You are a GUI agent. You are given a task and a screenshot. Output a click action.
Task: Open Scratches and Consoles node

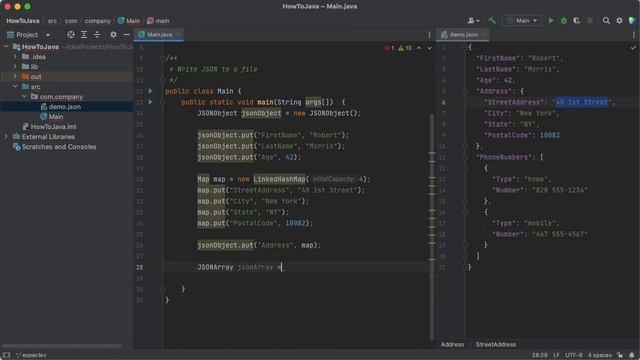click(59, 147)
